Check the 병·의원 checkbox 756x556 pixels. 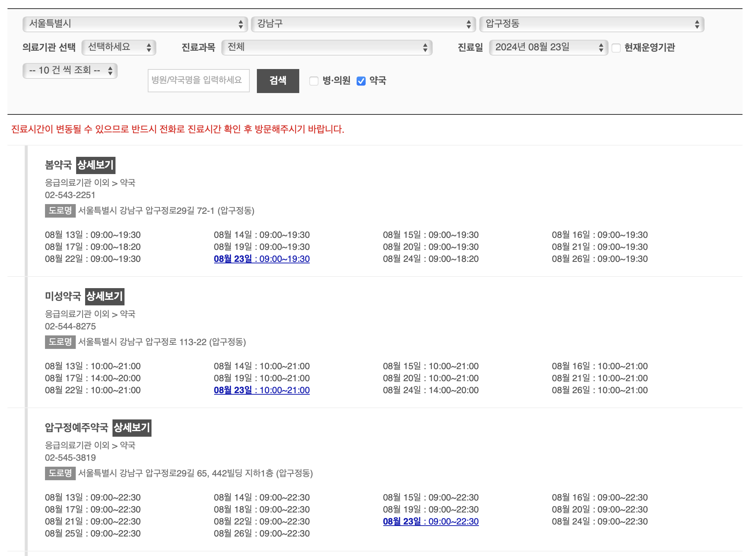click(314, 81)
